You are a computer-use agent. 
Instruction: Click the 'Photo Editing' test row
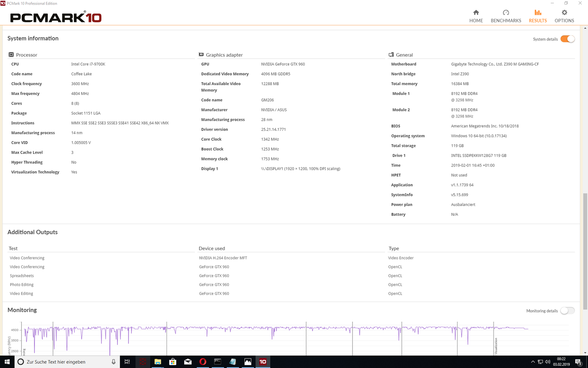(x=21, y=285)
